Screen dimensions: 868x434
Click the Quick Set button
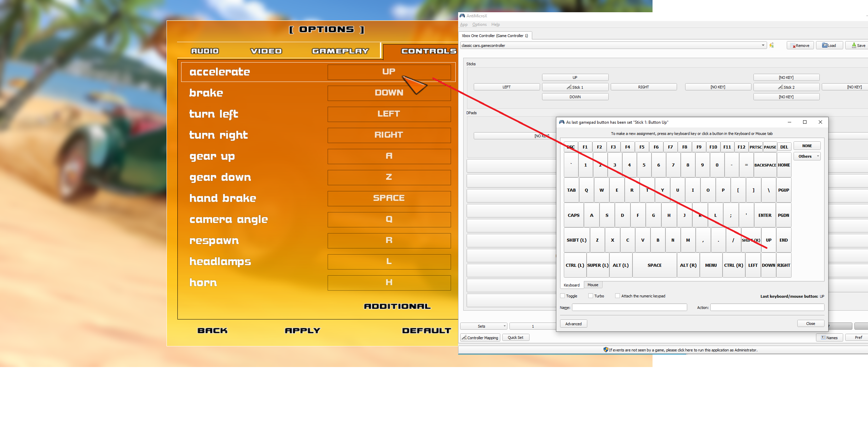516,337
